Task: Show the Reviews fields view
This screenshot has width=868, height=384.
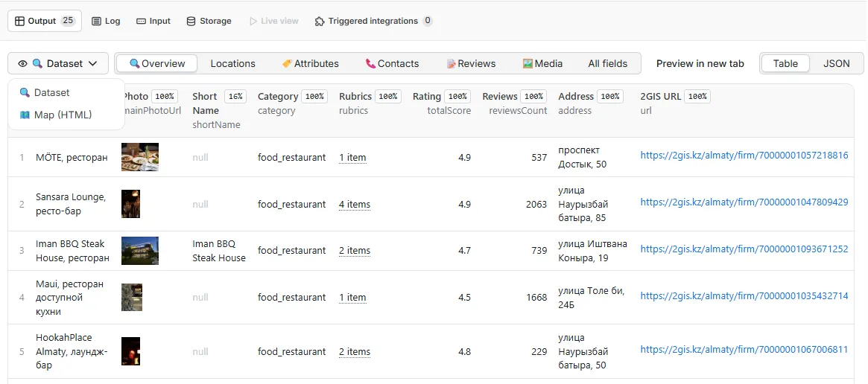Action: click(471, 63)
